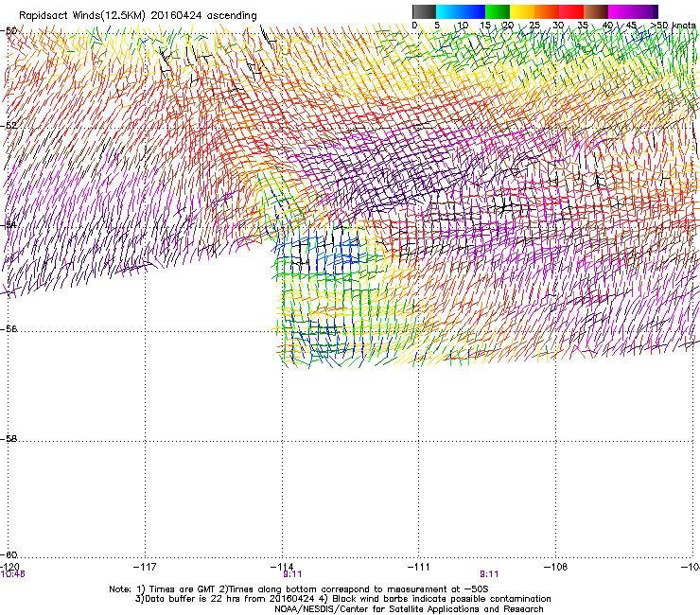700x615 pixels.
Task: Click the chart title 'Rapidsact Winds(12.5KM)'
Action: tap(82, 16)
